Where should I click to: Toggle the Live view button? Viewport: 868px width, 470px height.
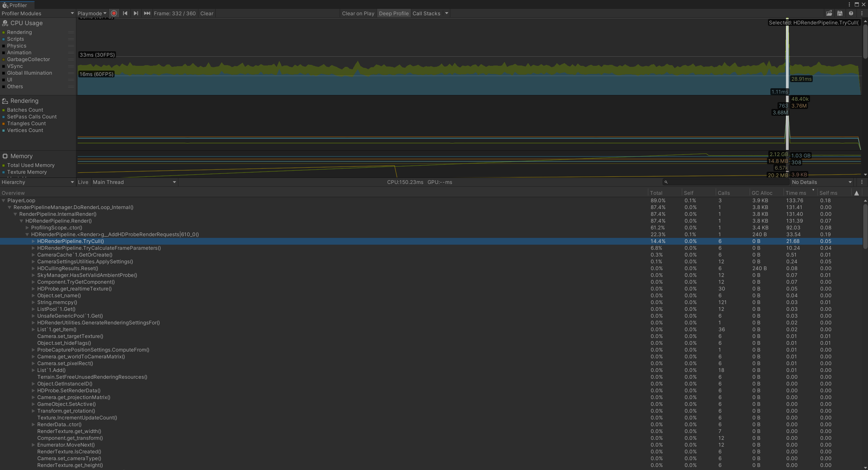pos(83,182)
